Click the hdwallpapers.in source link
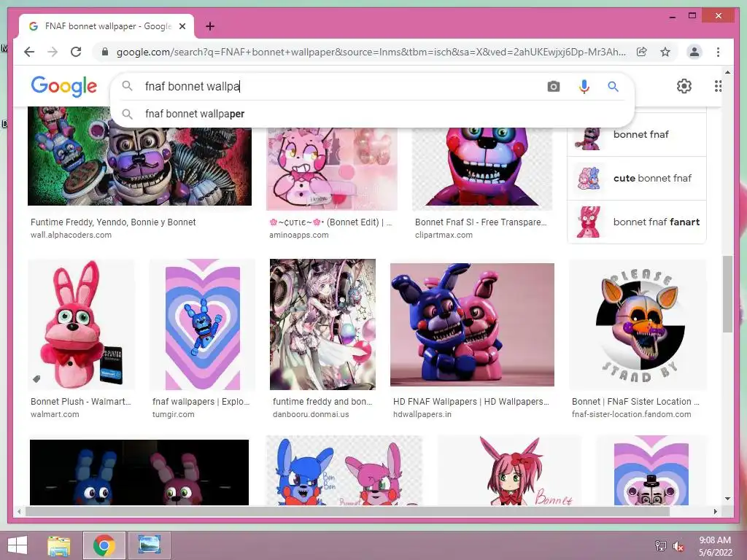The height and width of the screenshot is (560, 747). pyautogui.click(x=422, y=414)
